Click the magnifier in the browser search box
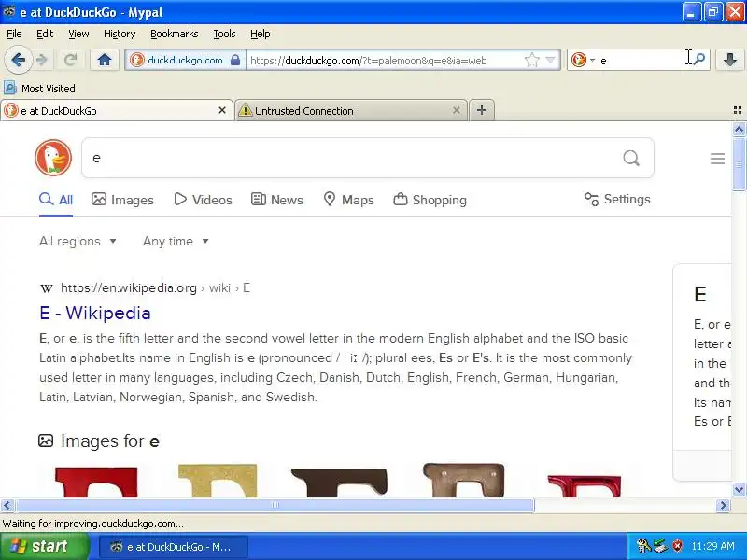747x560 pixels. pos(698,59)
